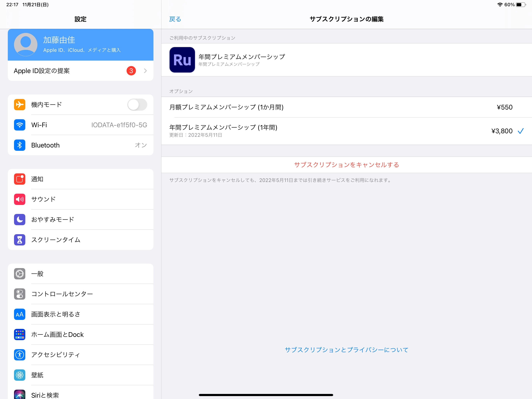Open サウンド via its speaker icon
The width and height of the screenshot is (532, 399).
pos(19,199)
